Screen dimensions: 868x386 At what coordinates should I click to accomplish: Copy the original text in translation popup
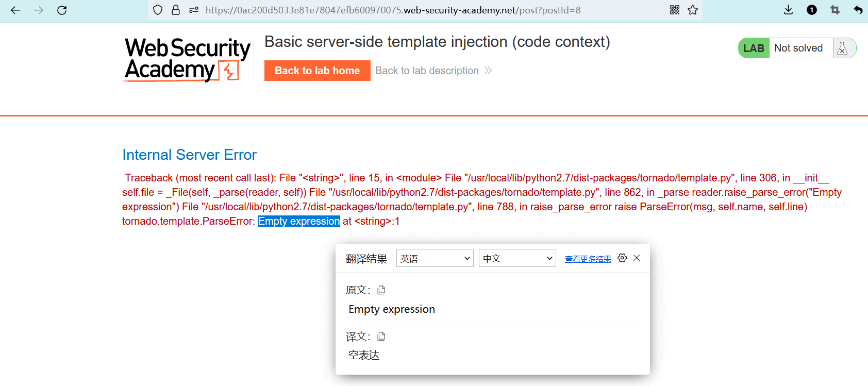381,290
